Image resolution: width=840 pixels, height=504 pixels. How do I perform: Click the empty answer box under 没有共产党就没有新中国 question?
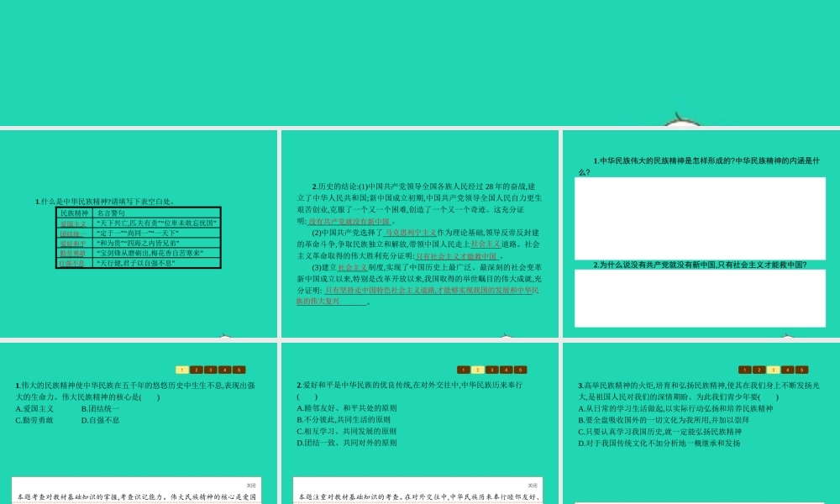(701, 298)
